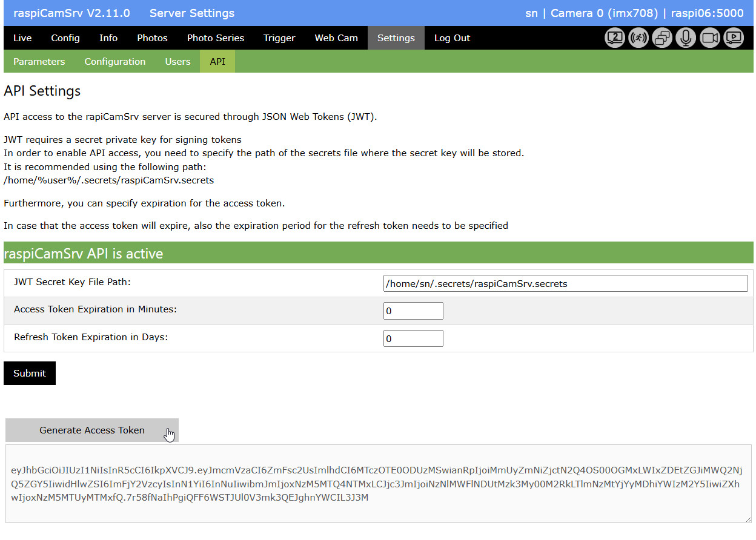Image resolution: width=756 pixels, height=540 pixels.
Task: Click the microphone audio icon
Action: (x=686, y=38)
